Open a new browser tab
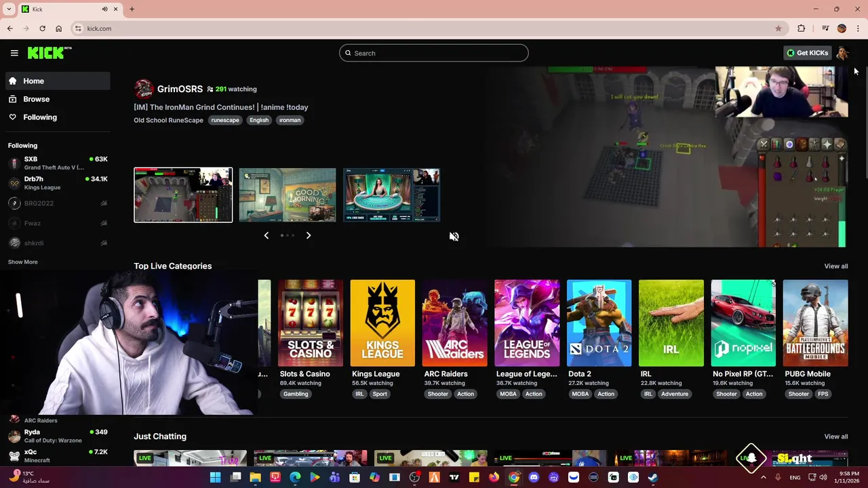 click(132, 9)
